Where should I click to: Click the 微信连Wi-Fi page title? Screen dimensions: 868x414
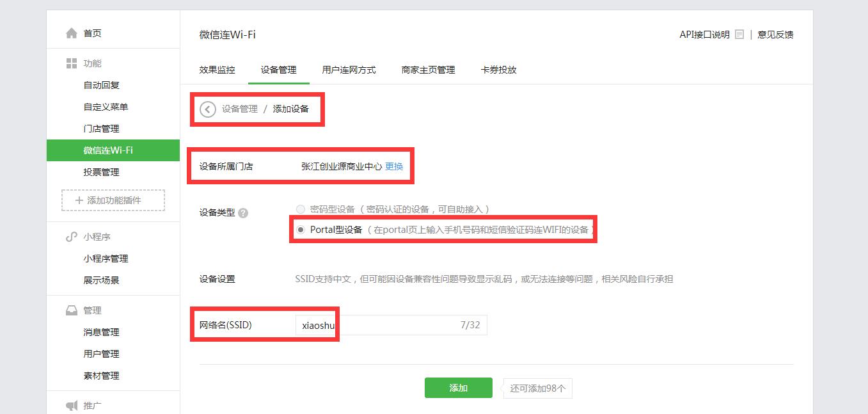(x=228, y=35)
